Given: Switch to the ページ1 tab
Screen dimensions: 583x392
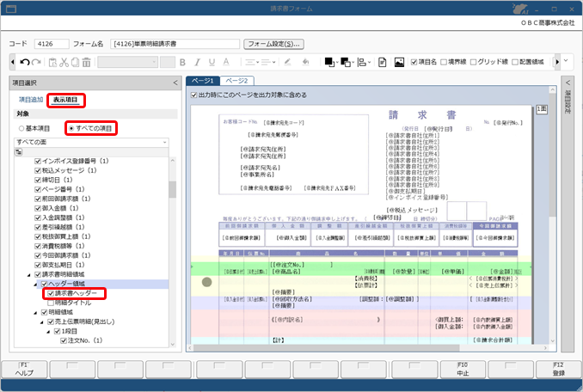Looking at the screenshot, I should [203, 81].
